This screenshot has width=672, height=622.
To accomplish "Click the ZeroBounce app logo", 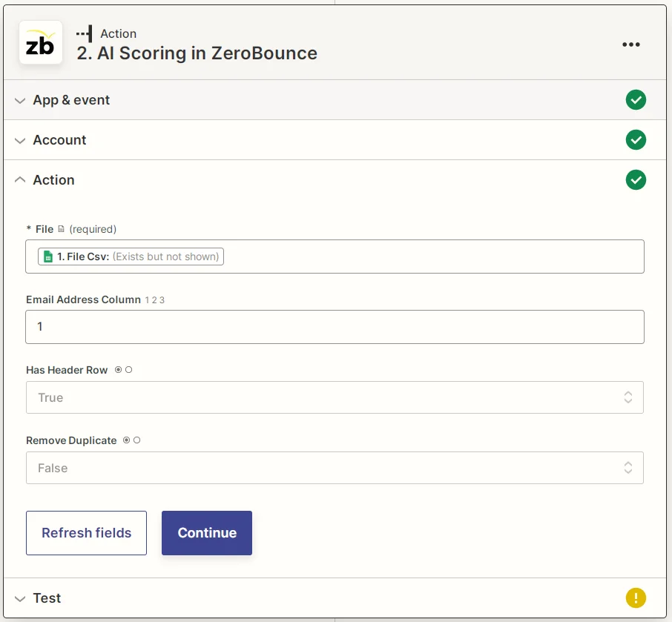I will (41, 44).
